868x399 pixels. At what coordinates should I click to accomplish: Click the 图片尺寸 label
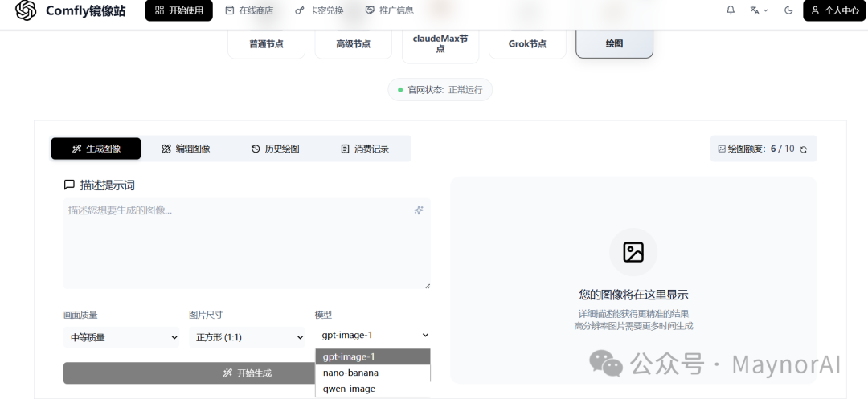[206, 315]
